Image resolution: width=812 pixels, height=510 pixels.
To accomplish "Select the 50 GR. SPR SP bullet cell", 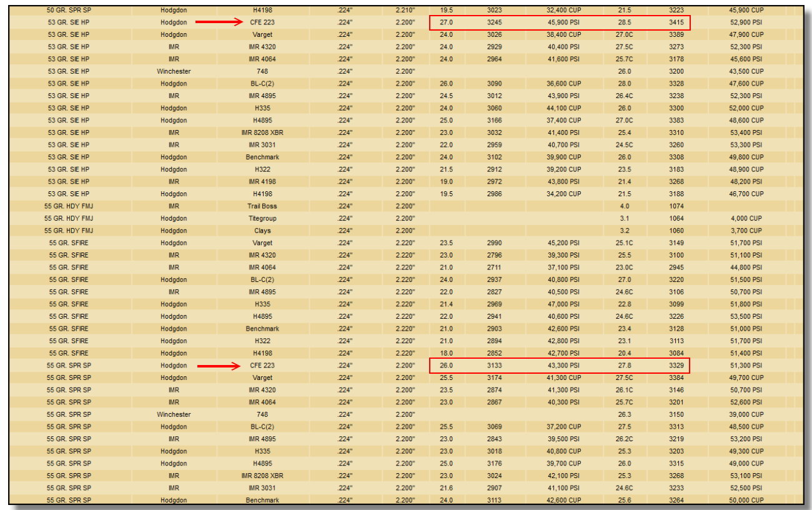I will (x=69, y=11).
